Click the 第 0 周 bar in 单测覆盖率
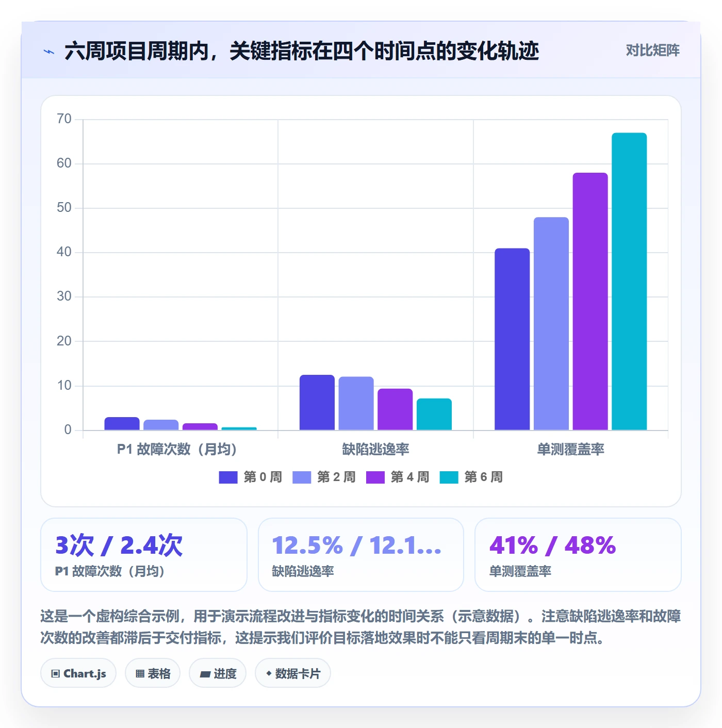This screenshot has height=728, width=722. tap(512, 339)
